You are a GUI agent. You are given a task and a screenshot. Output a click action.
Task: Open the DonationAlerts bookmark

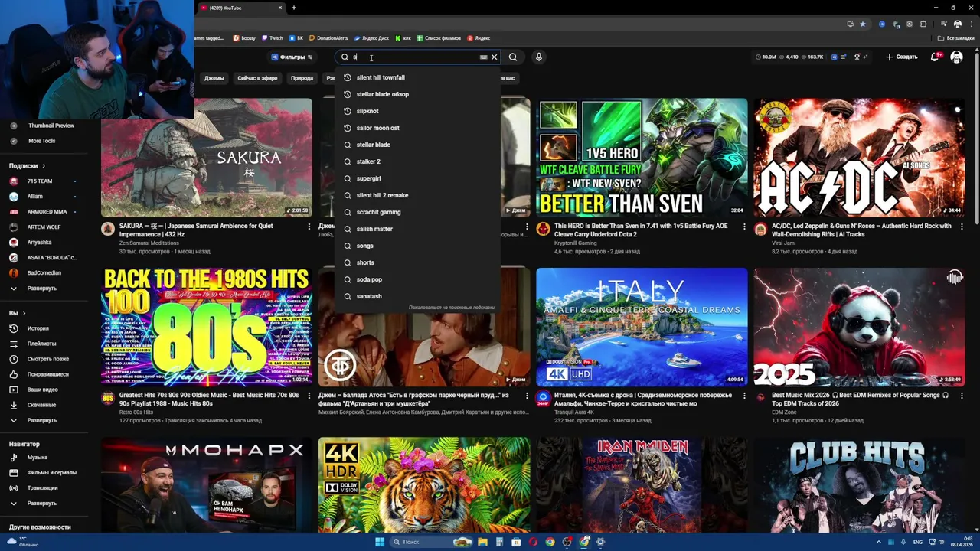pyautogui.click(x=328, y=37)
